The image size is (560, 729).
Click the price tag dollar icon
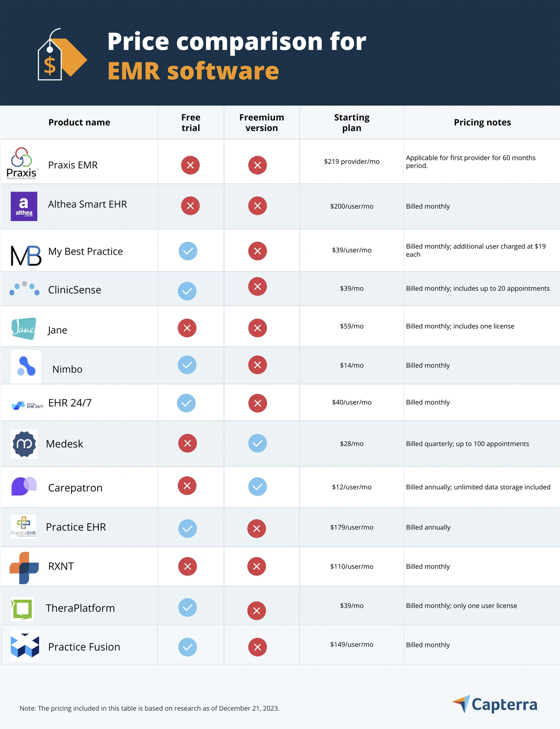[x=62, y=54]
